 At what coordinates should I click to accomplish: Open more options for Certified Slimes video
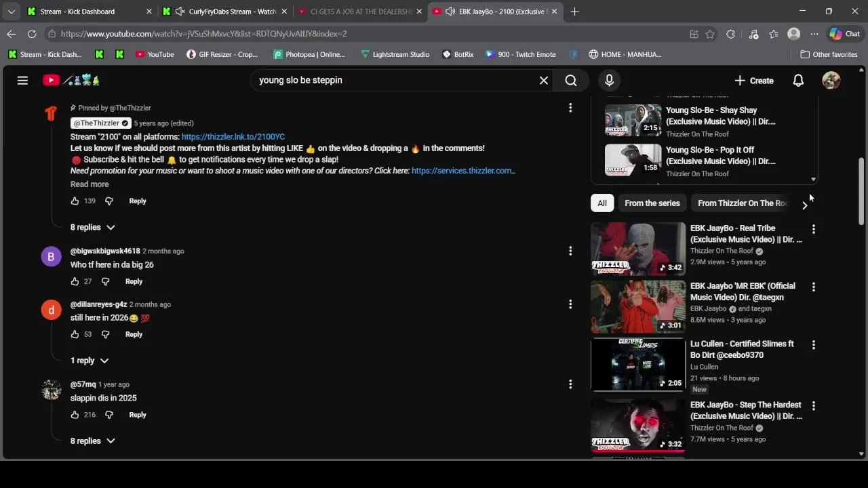pos(814,345)
